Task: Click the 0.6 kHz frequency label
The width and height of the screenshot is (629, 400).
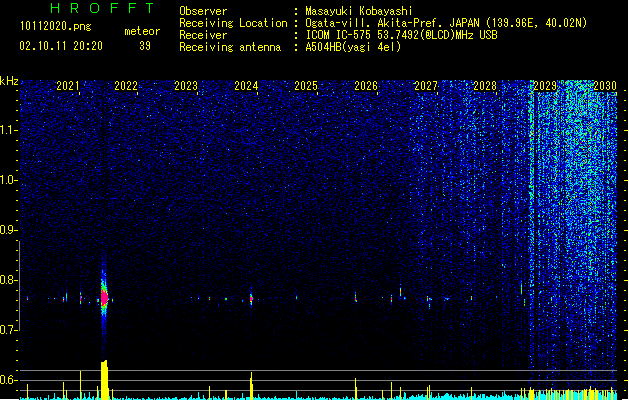Action: [9, 380]
